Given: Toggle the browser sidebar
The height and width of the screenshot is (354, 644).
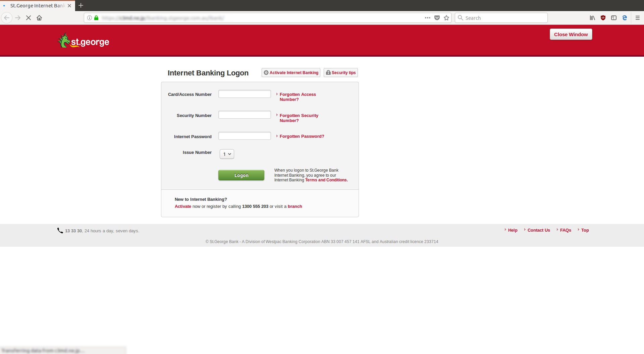Looking at the screenshot, I should tap(614, 18).
